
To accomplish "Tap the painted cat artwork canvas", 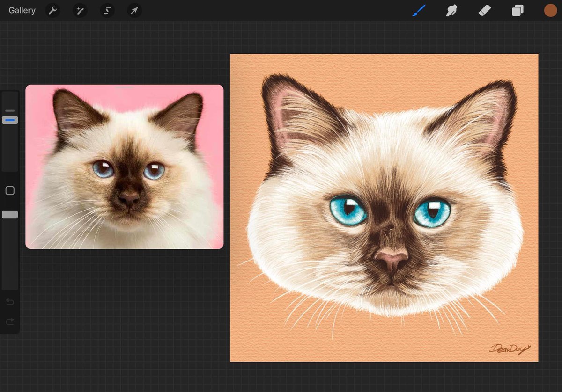I will pos(384,208).
